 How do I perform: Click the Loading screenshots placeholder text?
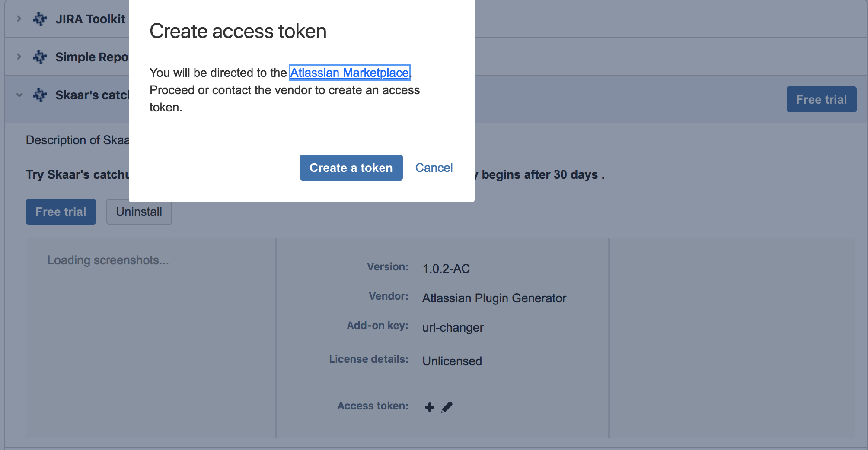(108, 260)
